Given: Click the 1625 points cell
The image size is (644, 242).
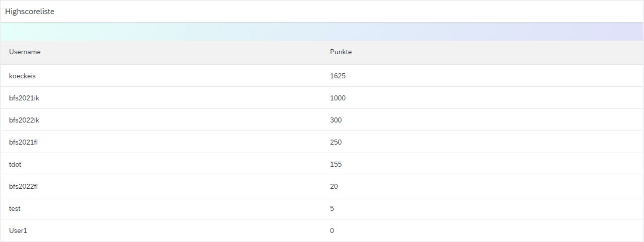Looking at the screenshot, I should 338,76.
